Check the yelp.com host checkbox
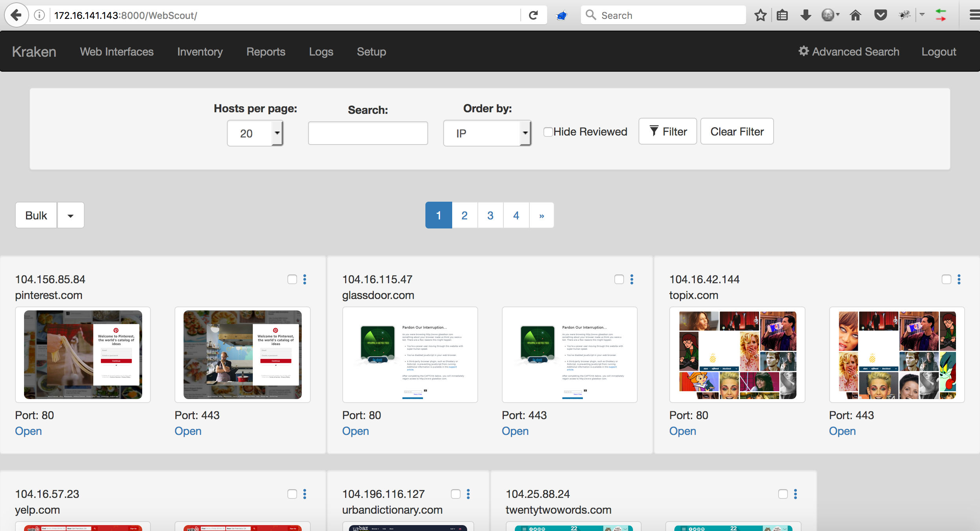The width and height of the screenshot is (980, 531). [292, 494]
